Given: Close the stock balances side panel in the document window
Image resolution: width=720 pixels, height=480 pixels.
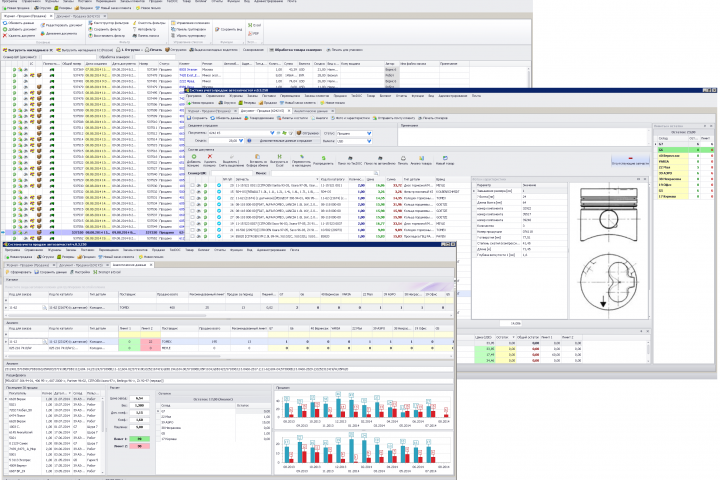Looking at the screenshot, I should coord(711,125).
